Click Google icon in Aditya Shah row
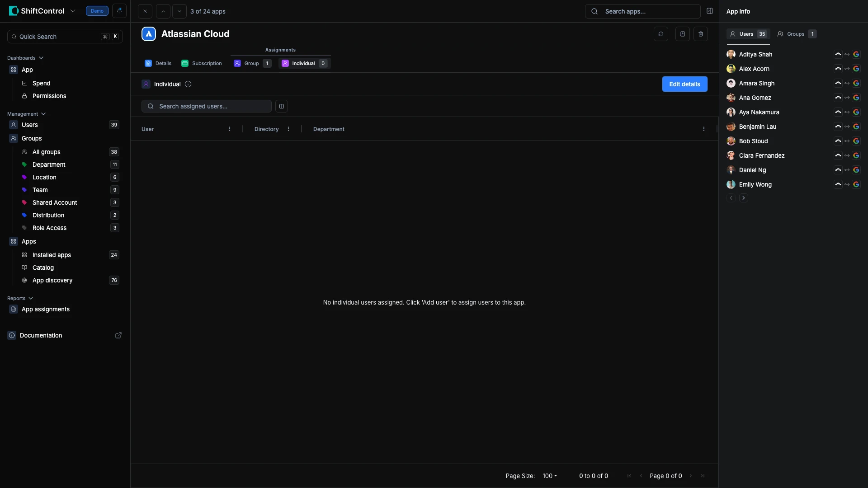 (x=856, y=54)
